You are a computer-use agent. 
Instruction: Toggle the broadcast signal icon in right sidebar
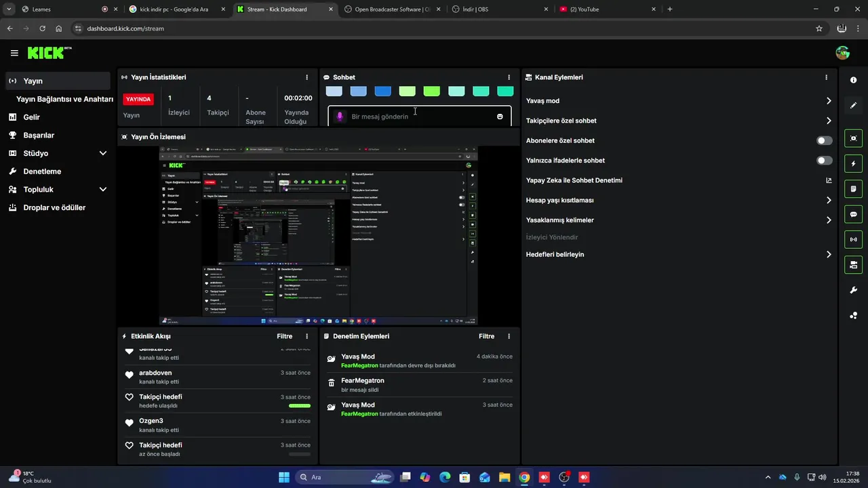pos(854,239)
